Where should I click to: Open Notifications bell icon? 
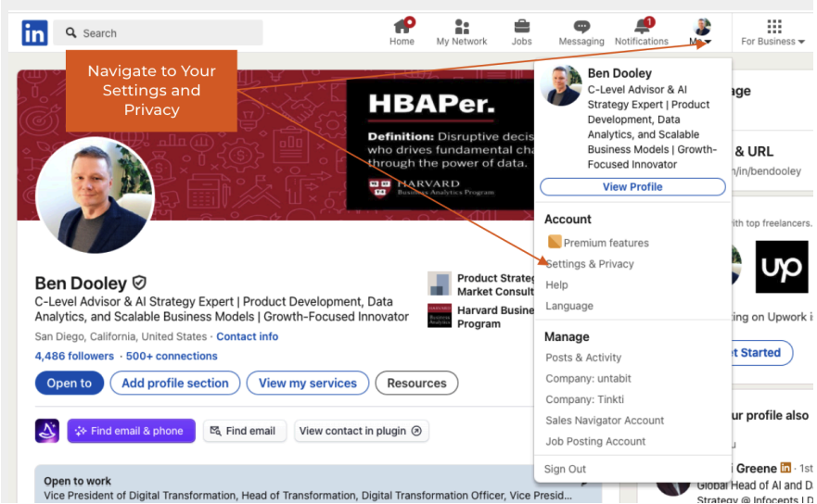pos(642,26)
